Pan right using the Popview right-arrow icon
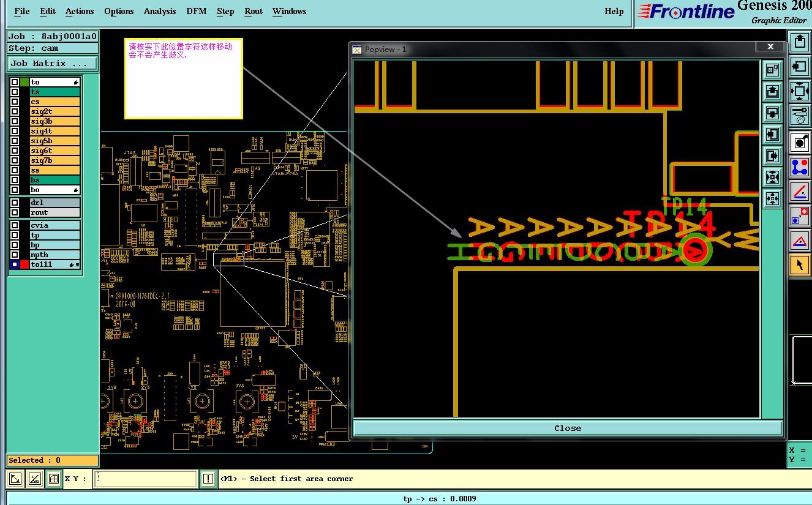 click(x=772, y=155)
